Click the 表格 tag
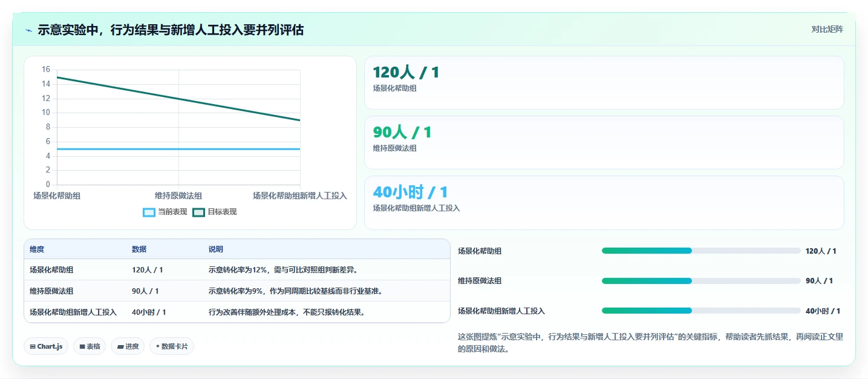 point(90,346)
